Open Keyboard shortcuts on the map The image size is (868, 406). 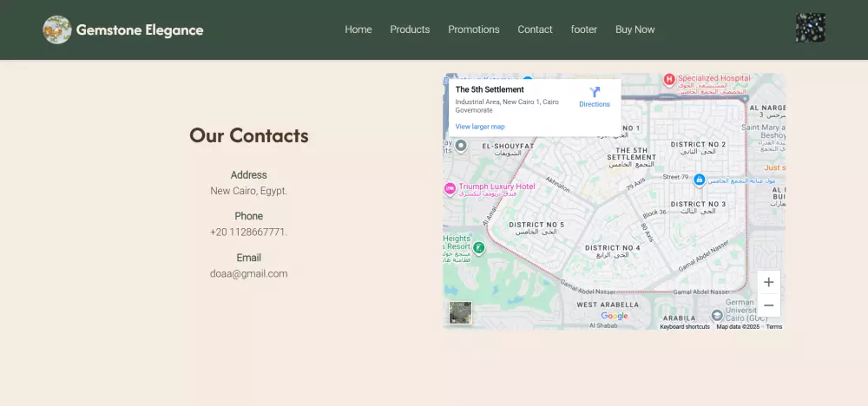pos(685,327)
